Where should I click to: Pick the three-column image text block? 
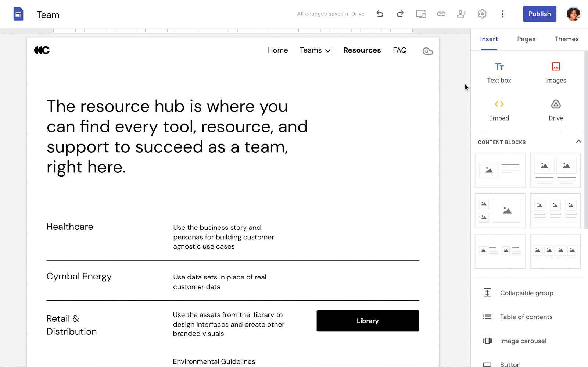[555, 211]
